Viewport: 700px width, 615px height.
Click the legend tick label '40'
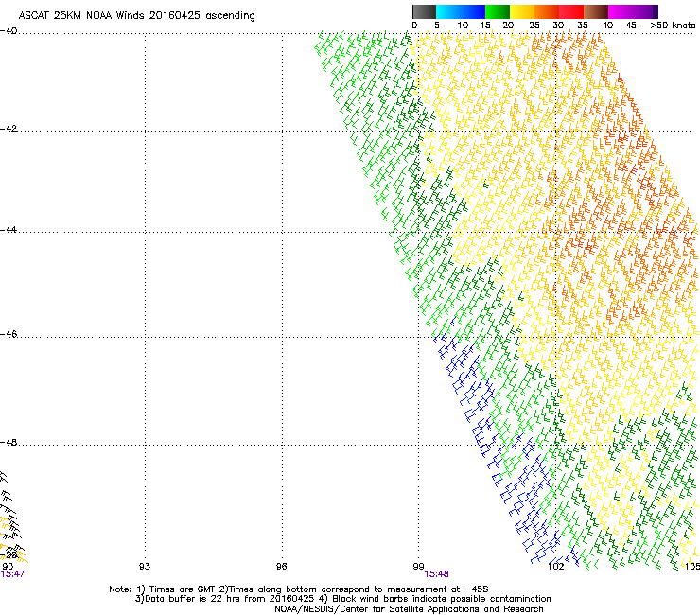pos(607,26)
